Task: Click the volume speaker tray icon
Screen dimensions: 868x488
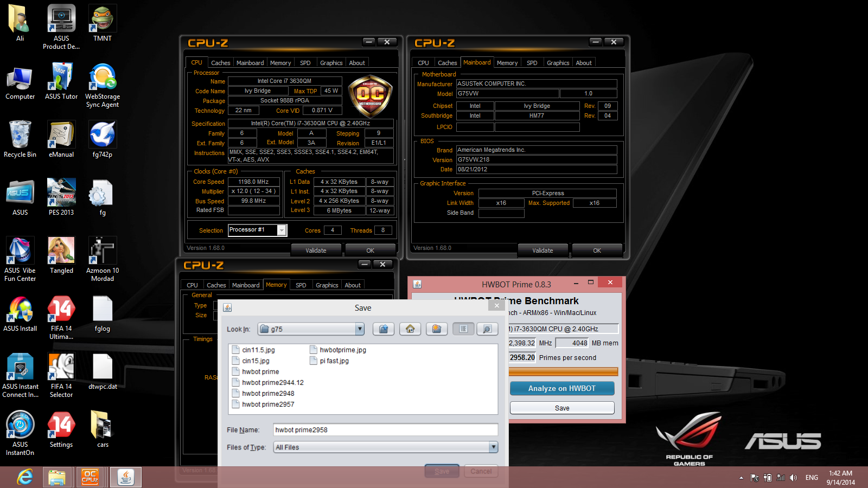Action: point(793,478)
